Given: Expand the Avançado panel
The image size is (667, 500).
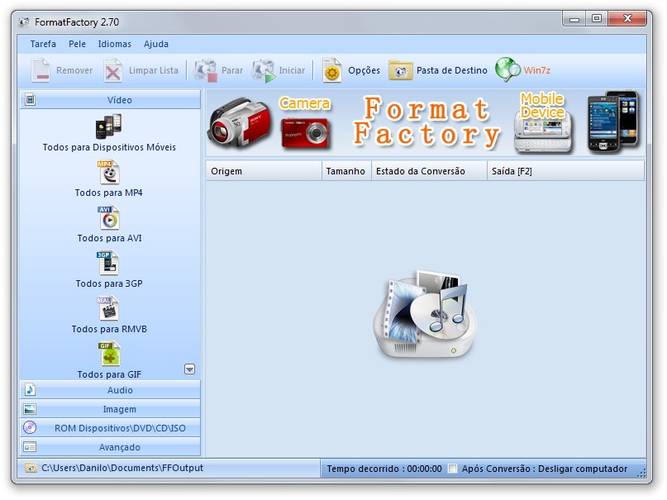Looking at the screenshot, I should 110,447.
